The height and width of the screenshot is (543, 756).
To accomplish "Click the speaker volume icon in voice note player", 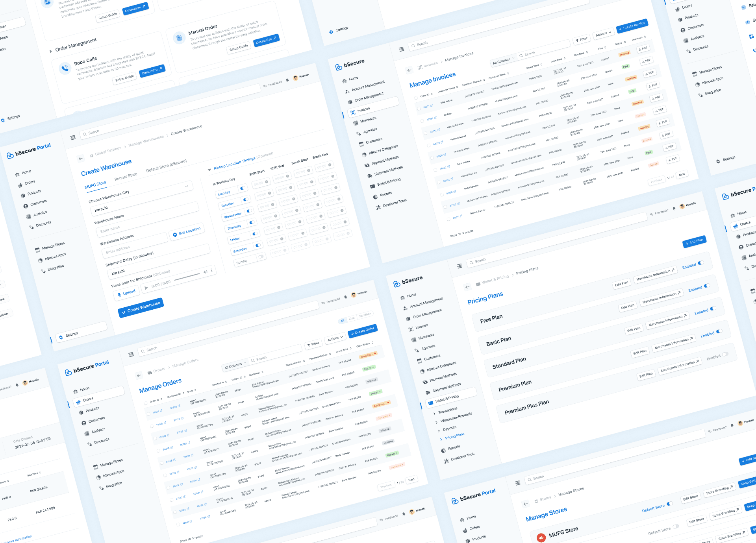I will [205, 272].
